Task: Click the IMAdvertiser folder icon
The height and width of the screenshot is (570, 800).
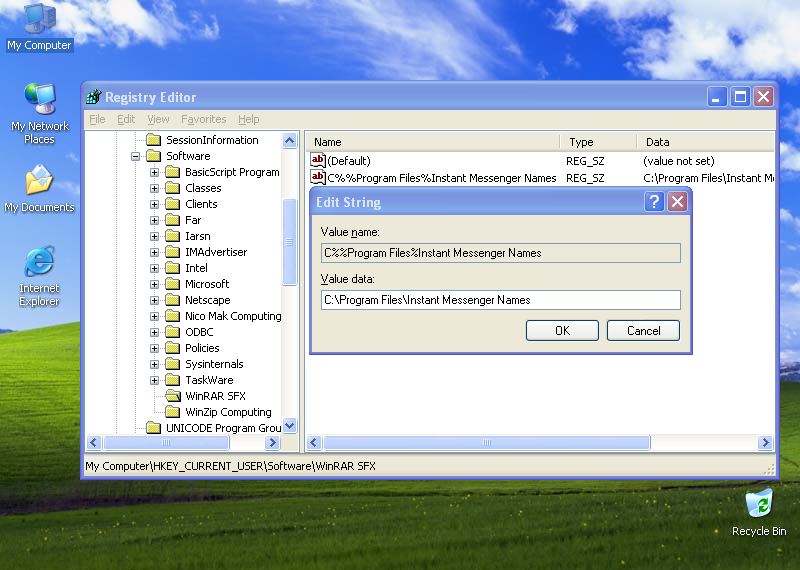Action: (x=172, y=252)
